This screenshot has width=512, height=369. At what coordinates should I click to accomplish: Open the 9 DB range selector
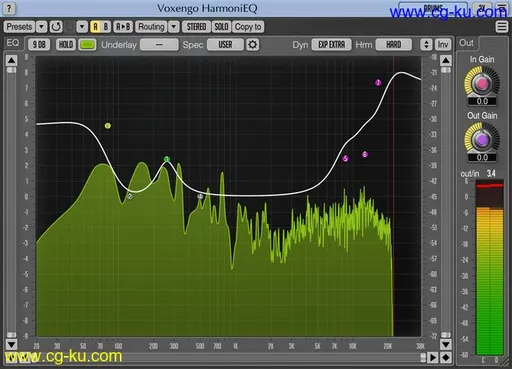point(39,44)
